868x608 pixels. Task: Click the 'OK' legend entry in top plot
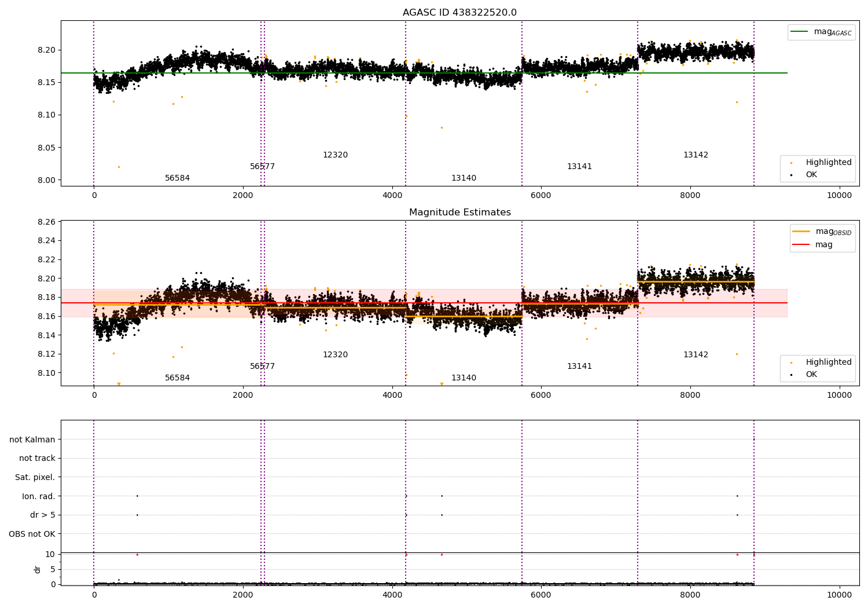pyautogui.click(x=804, y=174)
